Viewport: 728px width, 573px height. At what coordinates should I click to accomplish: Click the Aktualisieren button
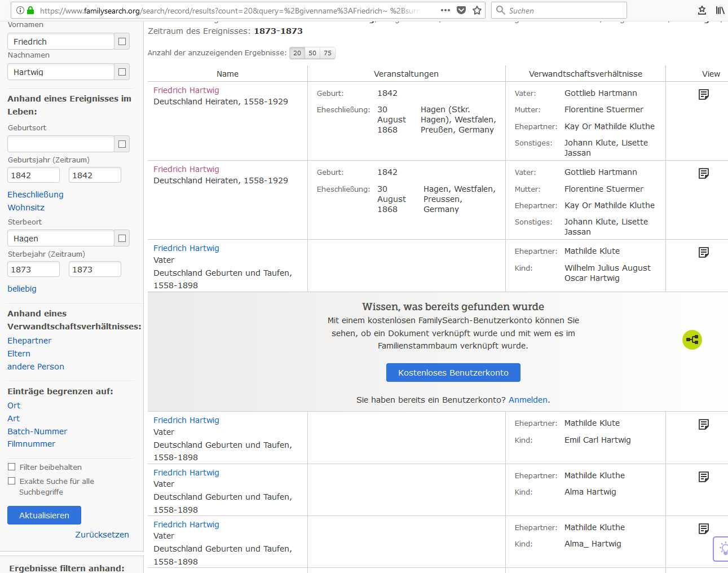(x=44, y=515)
